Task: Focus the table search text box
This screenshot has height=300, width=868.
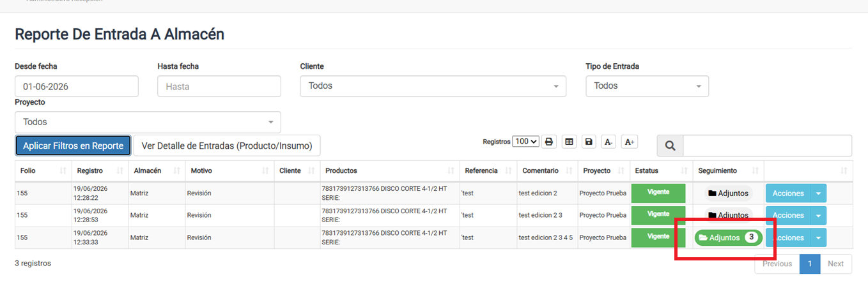Action: (x=767, y=146)
